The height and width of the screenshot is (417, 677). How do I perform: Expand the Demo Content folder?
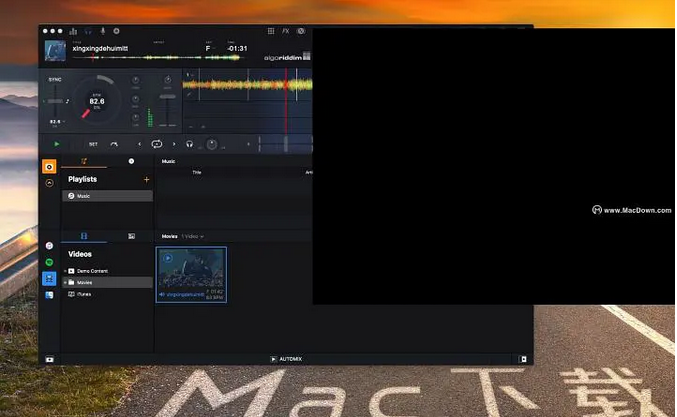63,271
